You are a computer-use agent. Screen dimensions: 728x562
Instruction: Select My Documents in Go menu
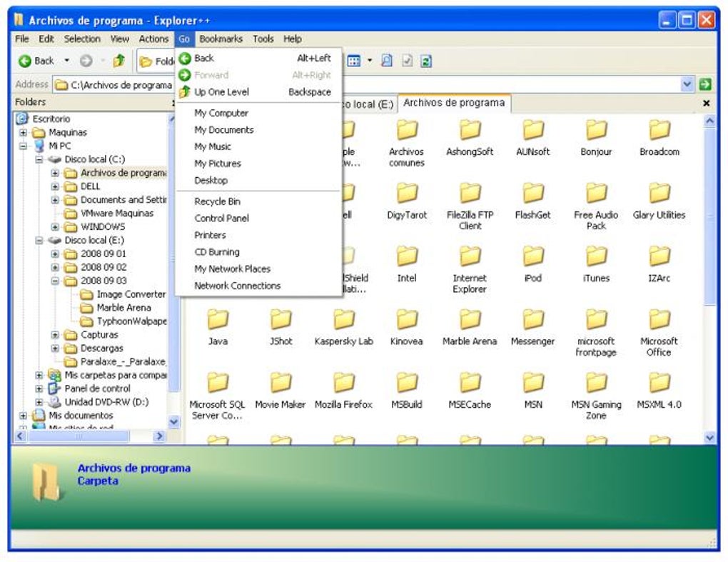tap(258, 129)
